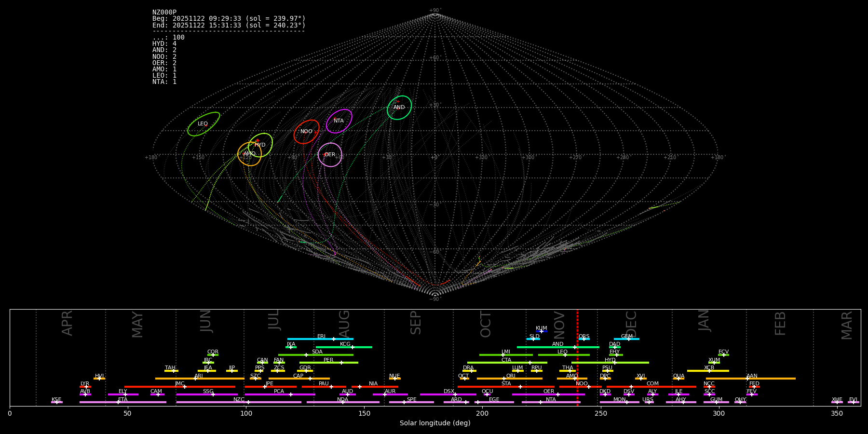Click the 'NOO: 2' count in header list

(164, 56)
